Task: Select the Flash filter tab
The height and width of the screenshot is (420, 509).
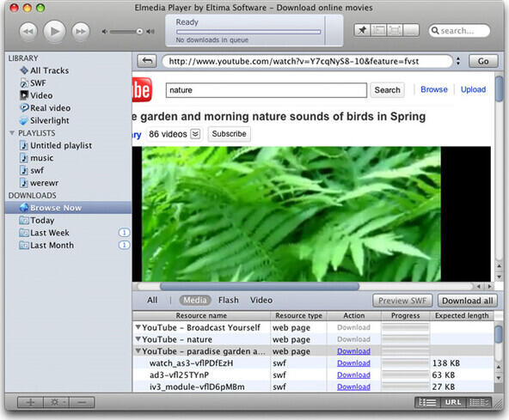Action: (229, 301)
